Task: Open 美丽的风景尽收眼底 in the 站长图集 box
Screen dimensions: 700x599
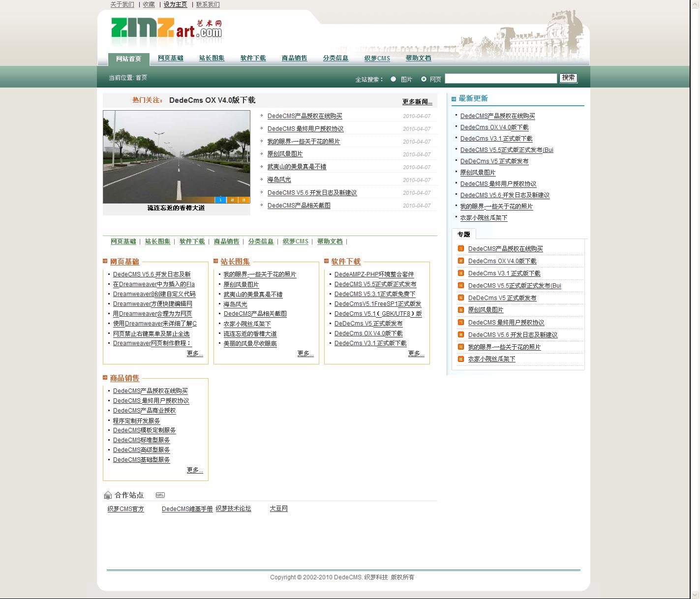Action: point(250,344)
